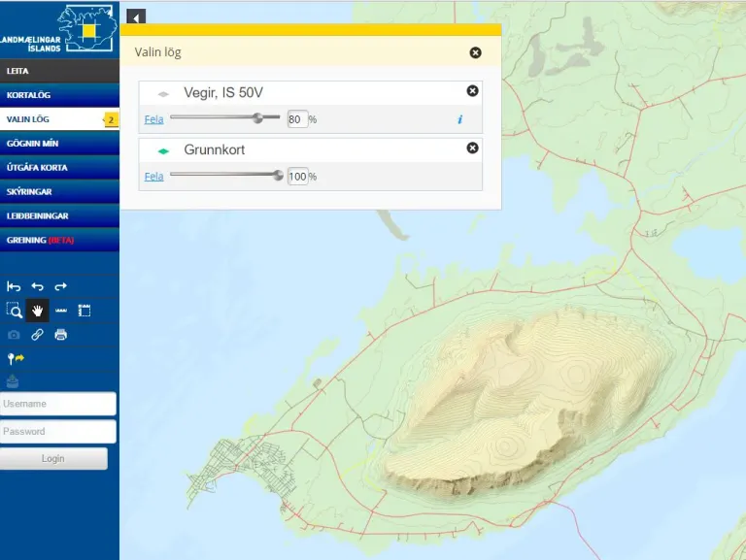Click the printer icon
The height and width of the screenshot is (560, 746).
61,335
